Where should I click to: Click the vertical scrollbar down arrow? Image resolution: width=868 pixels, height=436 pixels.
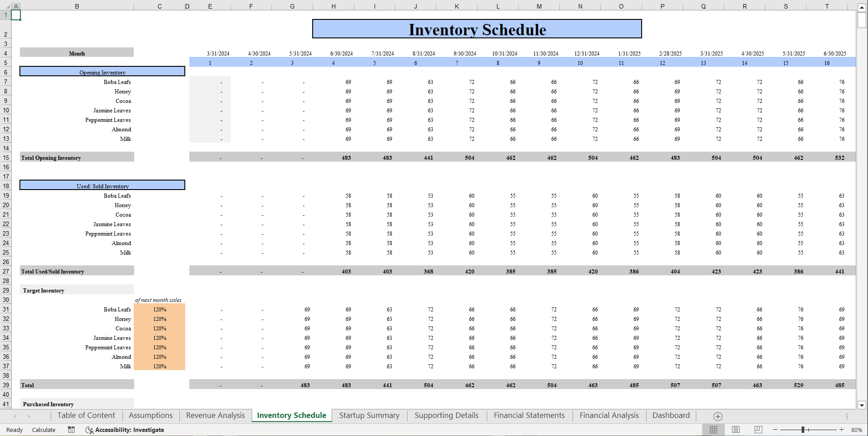coord(862,405)
